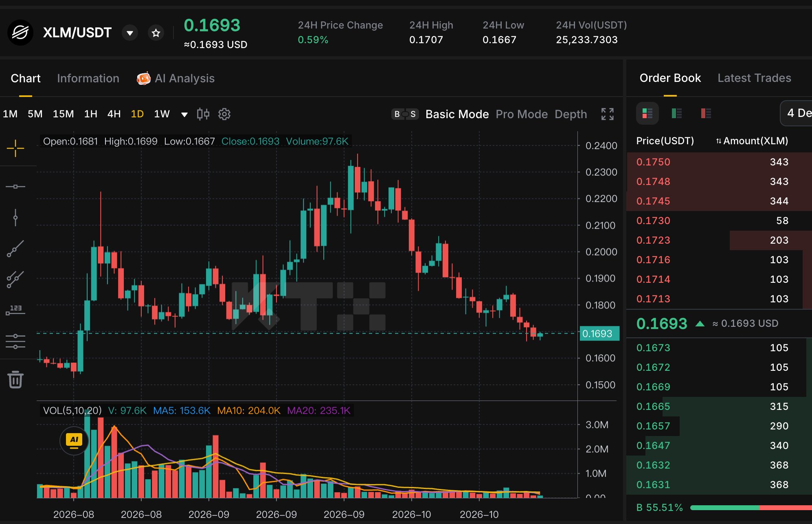The image size is (812, 524).
Task: Show both bids and asks view
Action: [647, 113]
